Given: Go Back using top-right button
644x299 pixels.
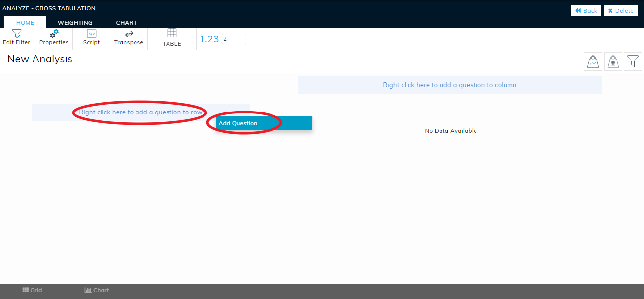Looking at the screenshot, I should coord(586,11).
